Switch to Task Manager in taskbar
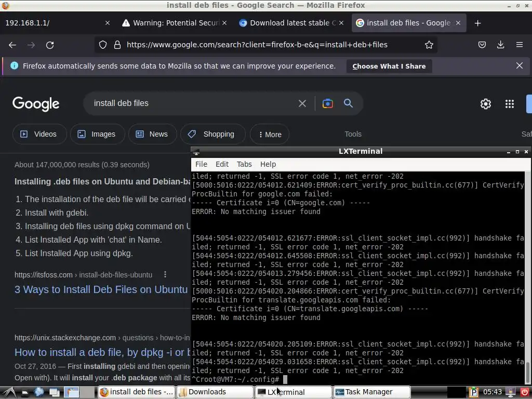Viewport: 532px width, 399px height. point(372,392)
